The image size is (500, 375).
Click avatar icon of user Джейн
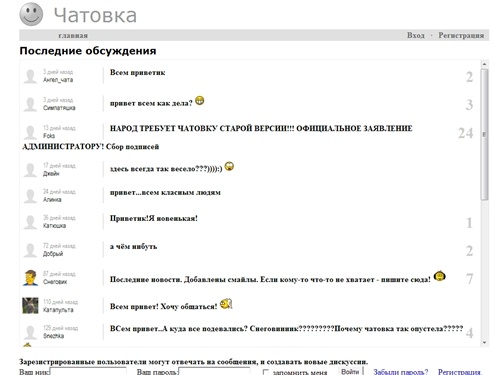(x=30, y=170)
